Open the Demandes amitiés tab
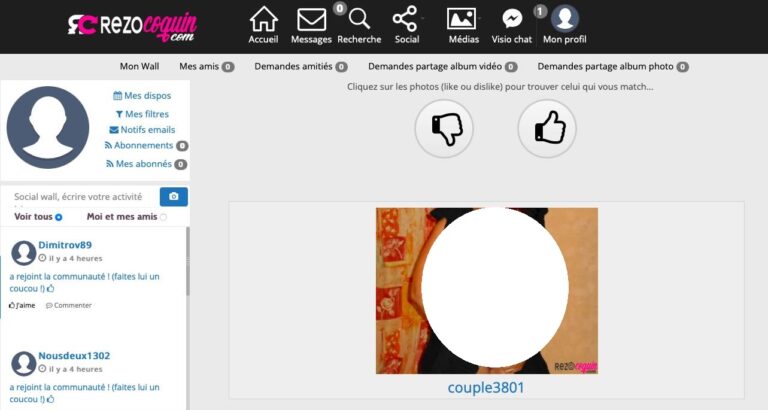The width and height of the screenshot is (768, 410). (301, 66)
